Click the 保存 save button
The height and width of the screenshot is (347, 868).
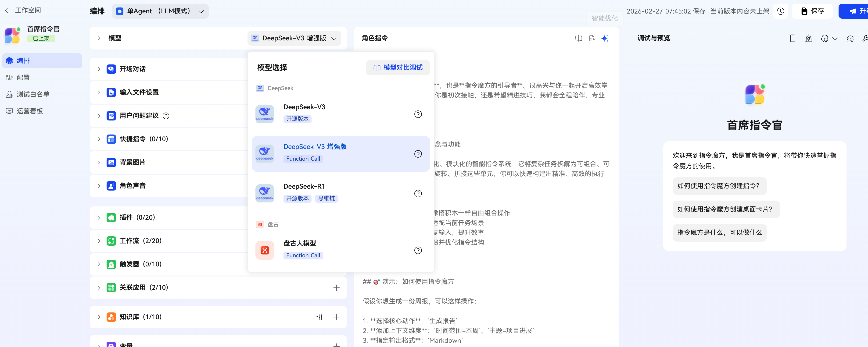(x=812, y=11)
